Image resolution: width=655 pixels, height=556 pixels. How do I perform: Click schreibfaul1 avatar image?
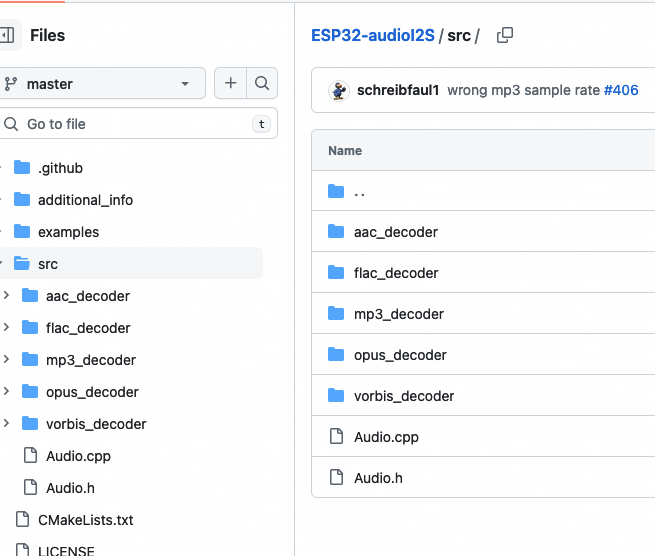point(339,90)
